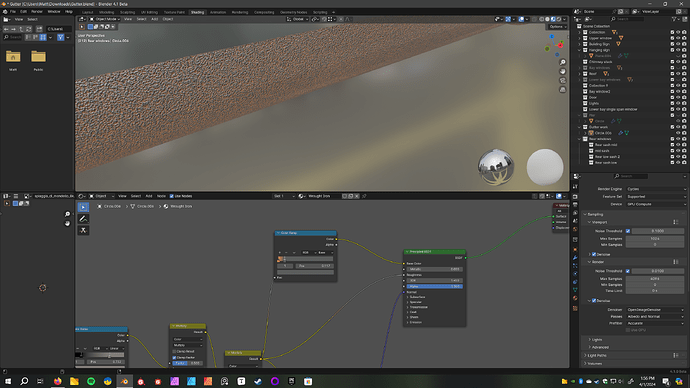Viewport: 690px width, 388px height.
Task: Refresh the file browser list
Action: [28, 29]
